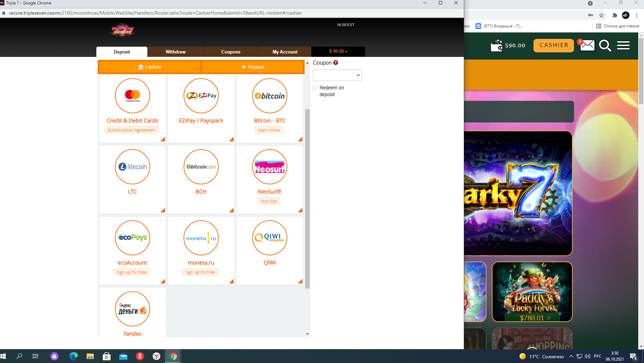The width and height of the screenshot is (644, 363).
Task: Click the CASHIER button on casino site
Action: [x=554, y=45]
